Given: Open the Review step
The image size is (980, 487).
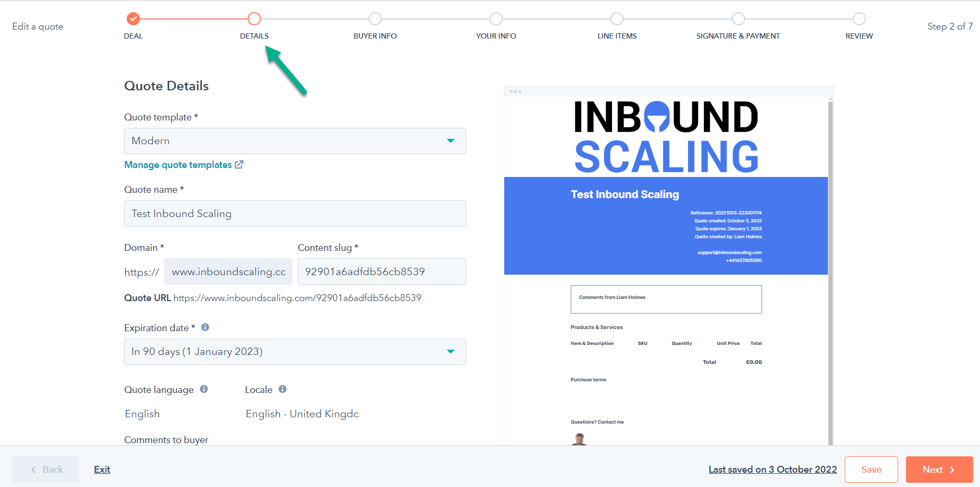Looking at the screenshot, I should 859,19.
